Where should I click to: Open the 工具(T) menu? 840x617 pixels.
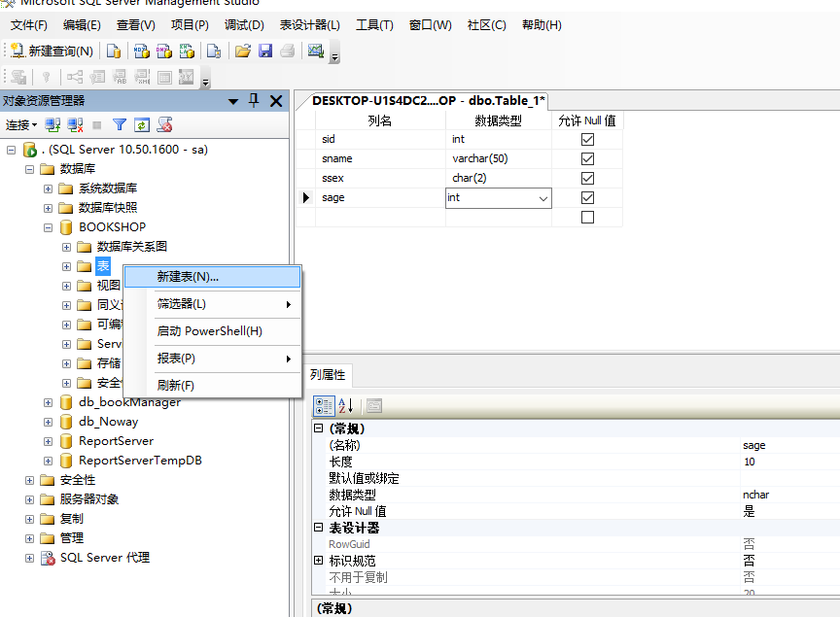pyautogui.click(x=374, y=25)
